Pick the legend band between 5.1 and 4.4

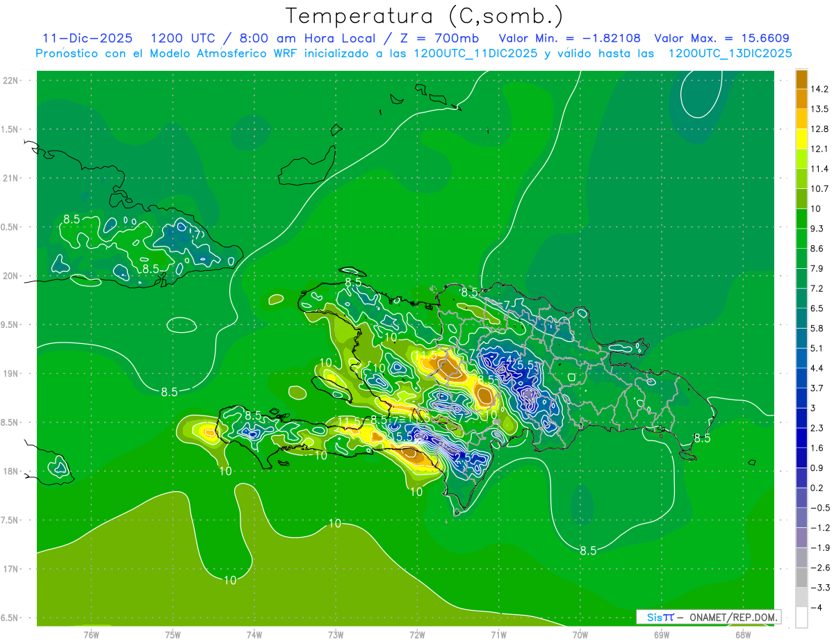pyautogui.click(x=801, y=358)
